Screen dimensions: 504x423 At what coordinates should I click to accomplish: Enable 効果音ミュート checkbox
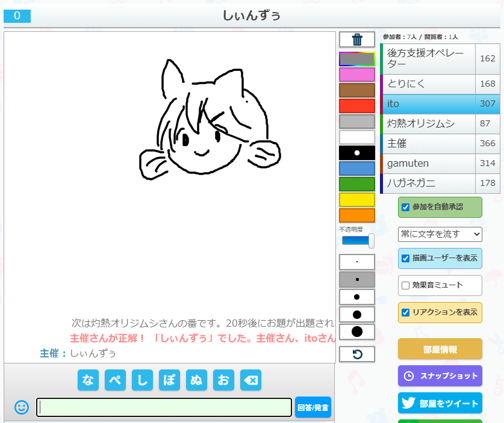(x=406, y=285)
